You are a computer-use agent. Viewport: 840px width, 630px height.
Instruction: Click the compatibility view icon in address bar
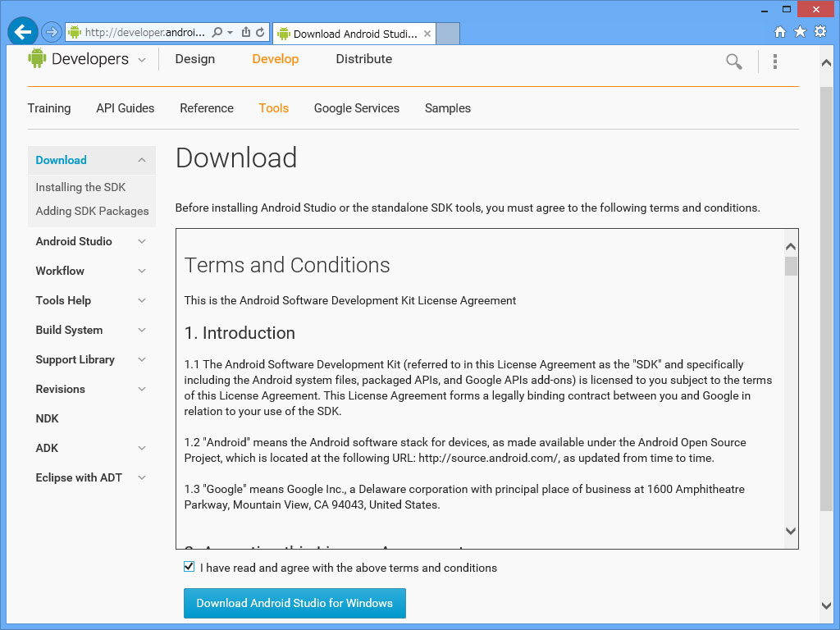246,32
